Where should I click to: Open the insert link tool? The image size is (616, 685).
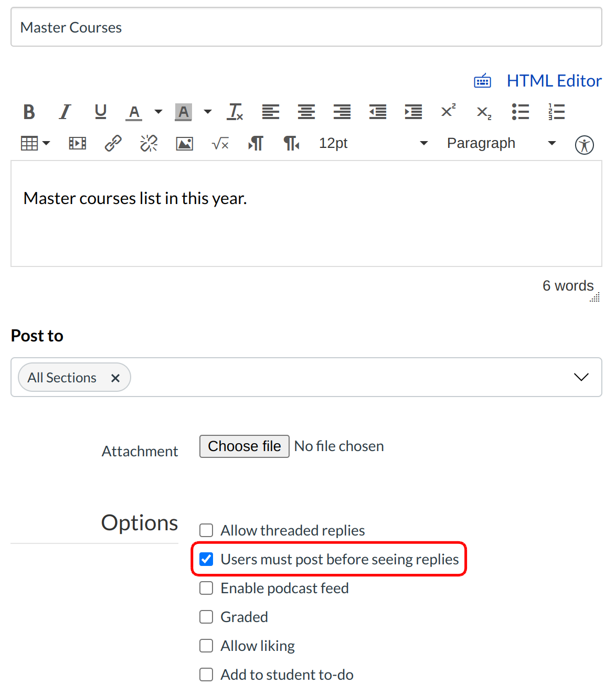coord(113,143)
